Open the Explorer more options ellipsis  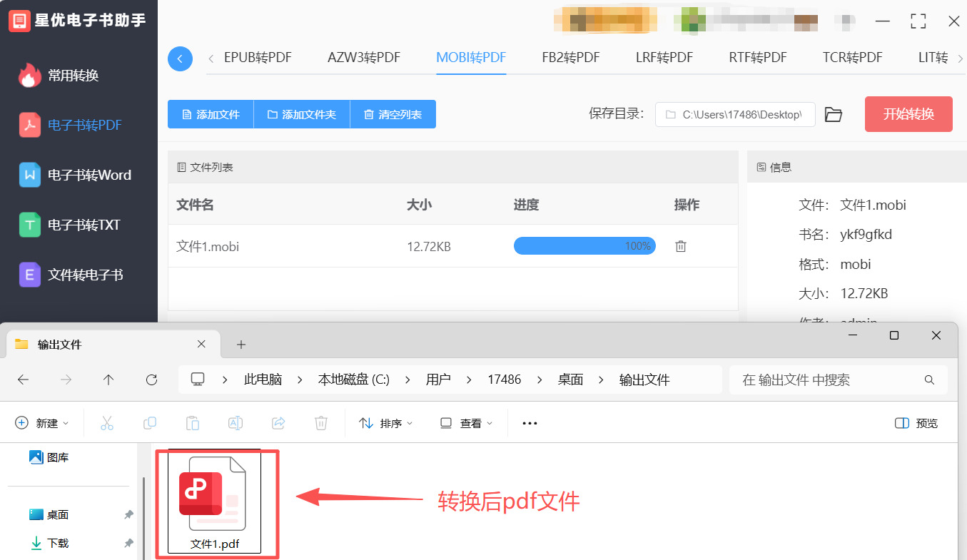tap(530, 423)
